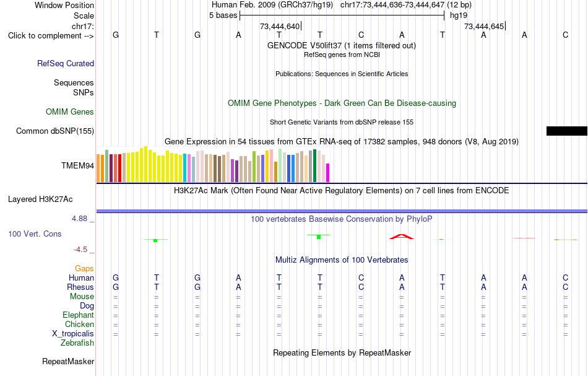
Task: Select the Zebrafish species label
Action: (x=77, y=343)
